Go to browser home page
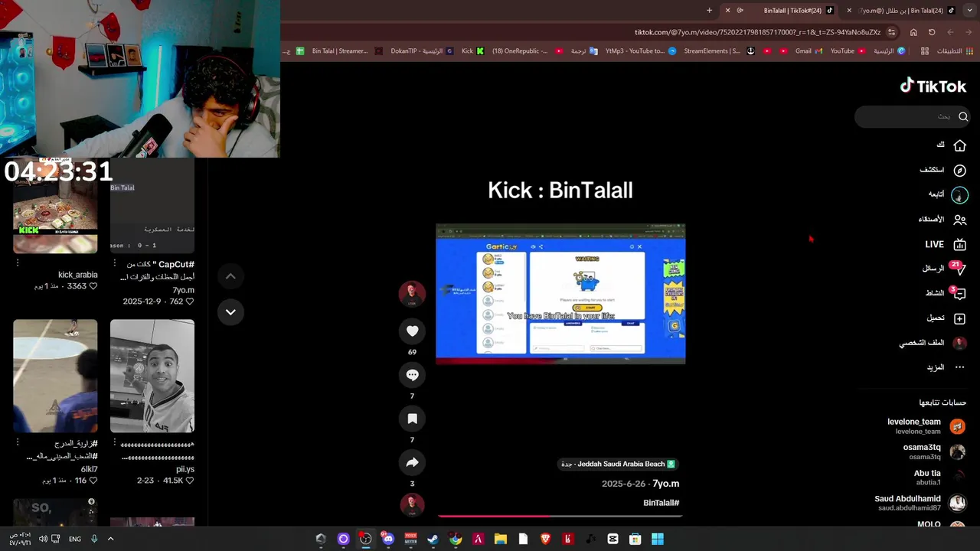The image size is (980, 551). (913, 32)
